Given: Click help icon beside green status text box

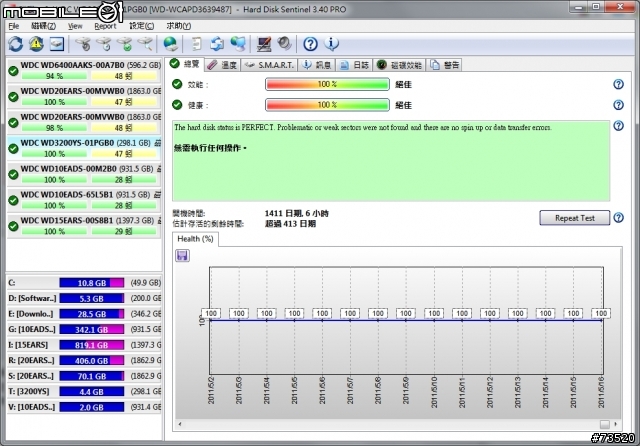Looking at the screenshot, I should tap(618, 126).
